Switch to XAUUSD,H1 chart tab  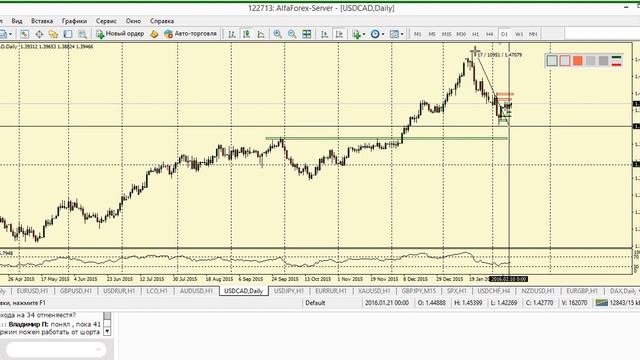(374, 291)
